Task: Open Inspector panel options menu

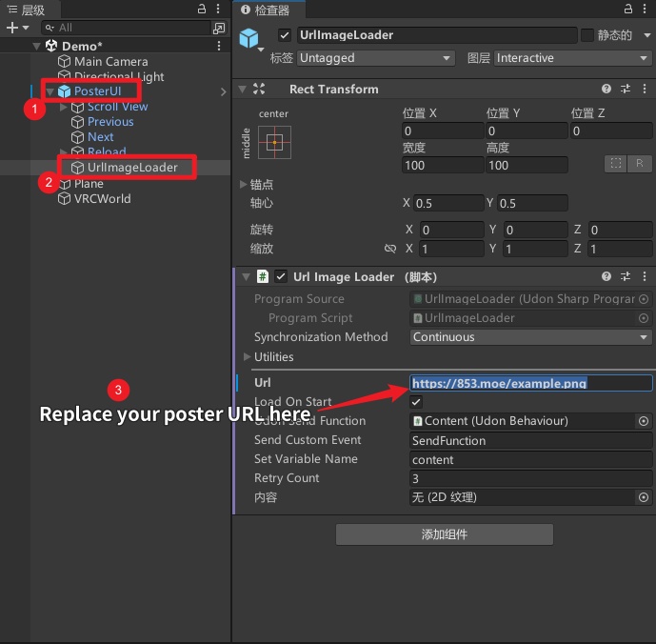Action: (x=645, y=9)
